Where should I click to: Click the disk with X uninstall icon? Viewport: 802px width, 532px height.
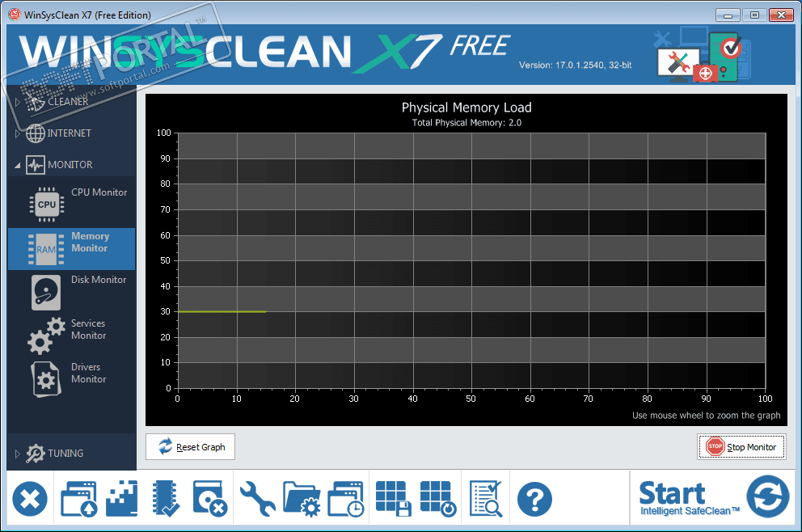(x=209, y=498)
